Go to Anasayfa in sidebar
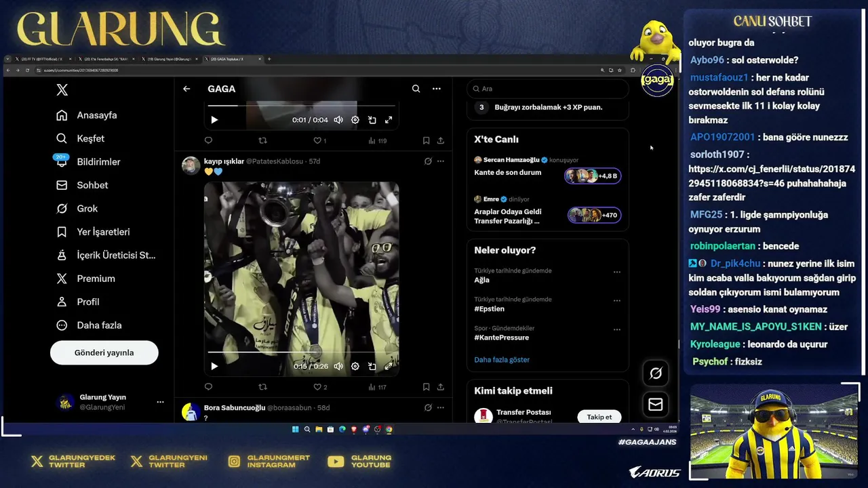 coord(87,115)
